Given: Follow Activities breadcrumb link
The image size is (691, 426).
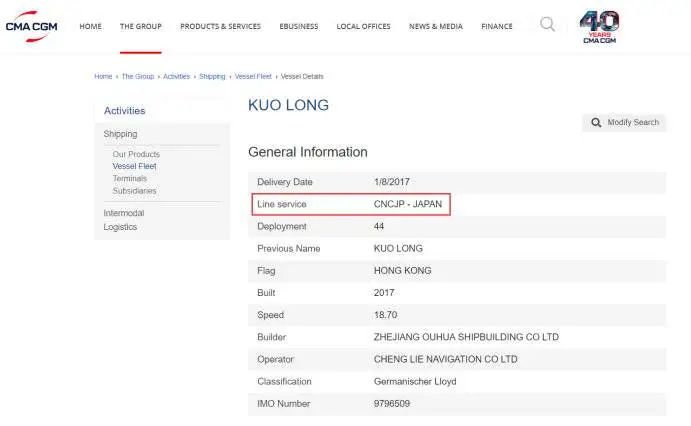Looking at the screenshot, I should (176, 76).
